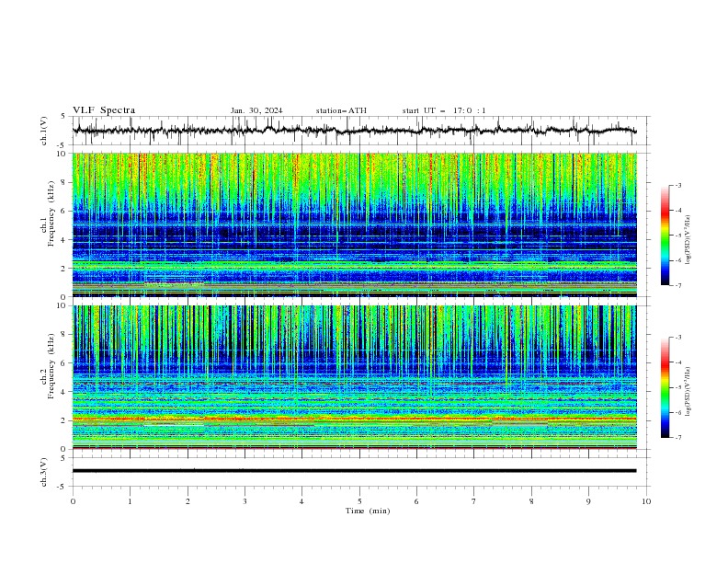Click the lower PSD color scale bar

click(x=665, y=387)
